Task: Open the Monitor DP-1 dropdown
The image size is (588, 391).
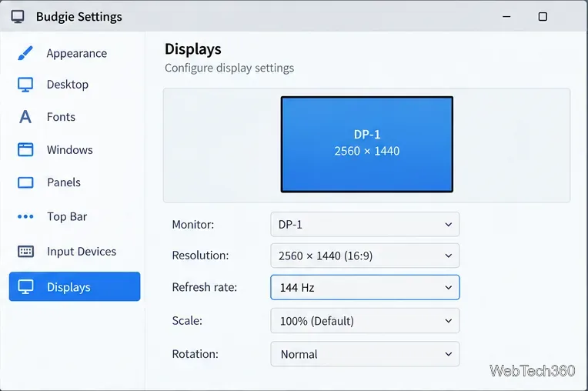Action: click(365, 224)
